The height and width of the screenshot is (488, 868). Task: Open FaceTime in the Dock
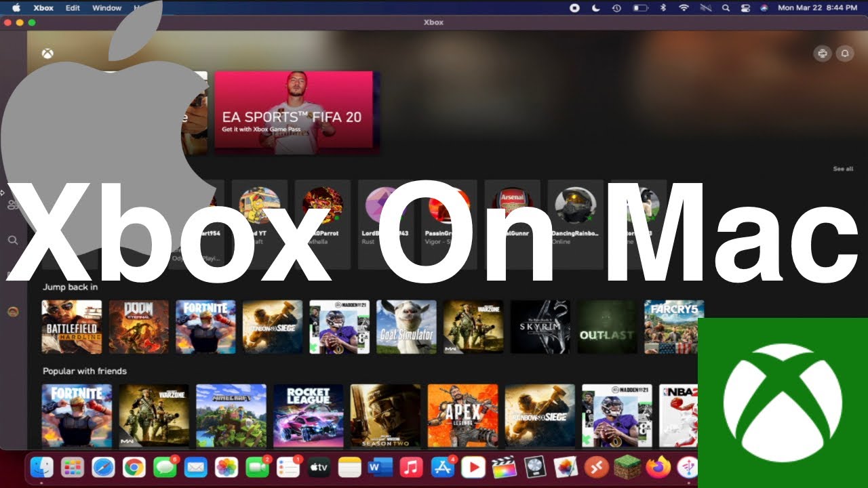point(257,467)
